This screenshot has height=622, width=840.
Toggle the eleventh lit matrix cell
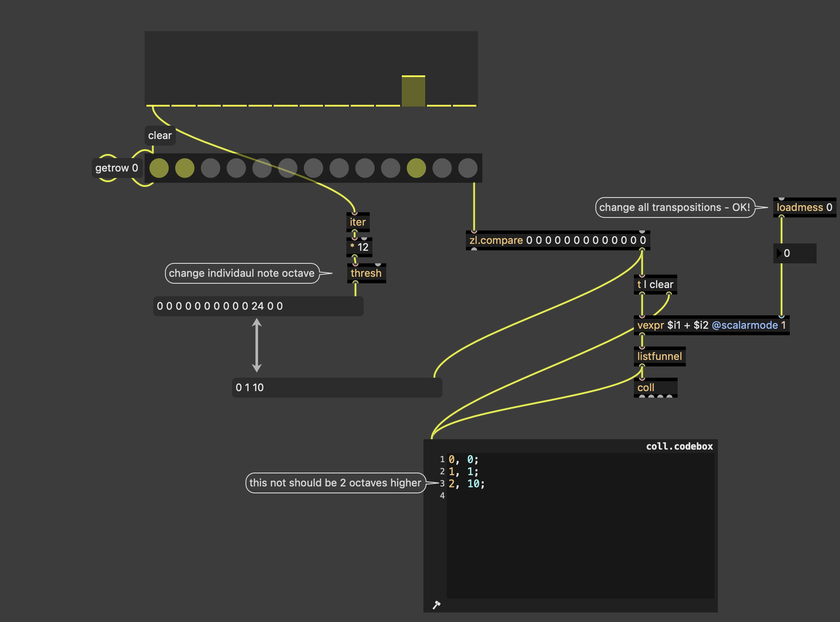pyautogui.click(x=416, y=168)
